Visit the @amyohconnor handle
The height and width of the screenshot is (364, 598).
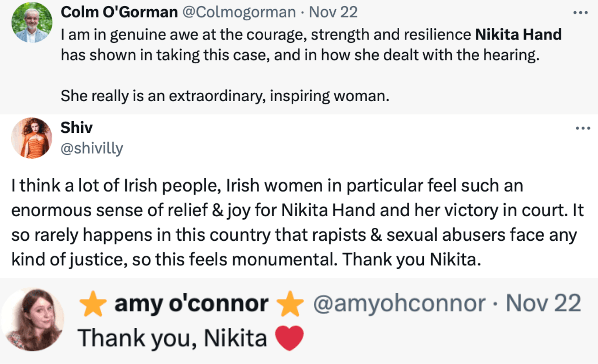click(x=399, y=304)
